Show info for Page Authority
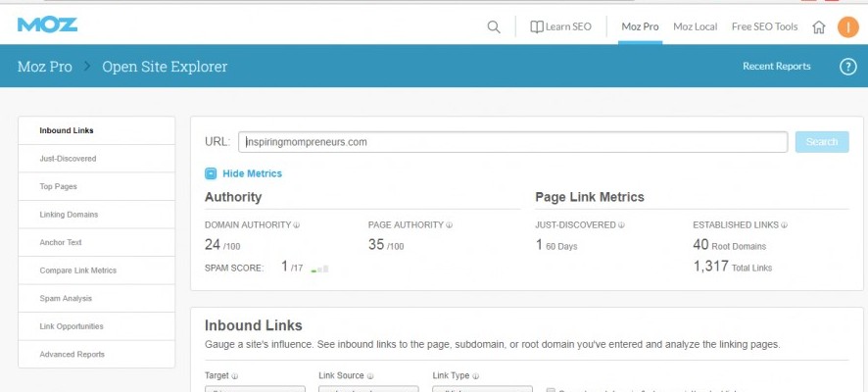This screenshot has height=392, width=868. click(450, 225)
